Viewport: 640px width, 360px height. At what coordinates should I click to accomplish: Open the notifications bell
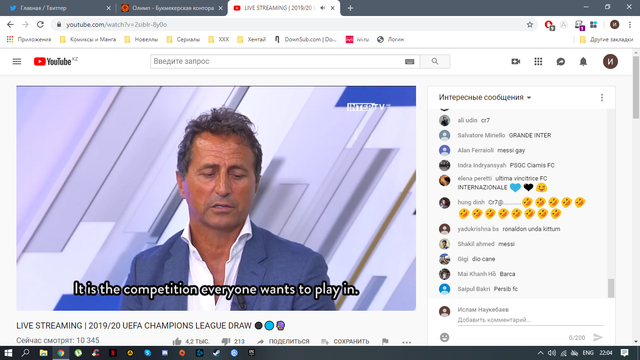583,62
